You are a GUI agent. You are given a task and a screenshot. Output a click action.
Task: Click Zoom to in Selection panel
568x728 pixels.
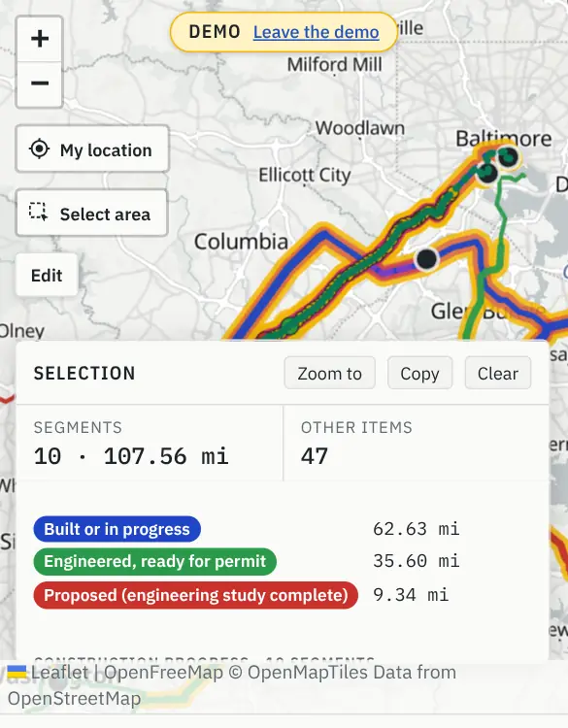[329, 374]
